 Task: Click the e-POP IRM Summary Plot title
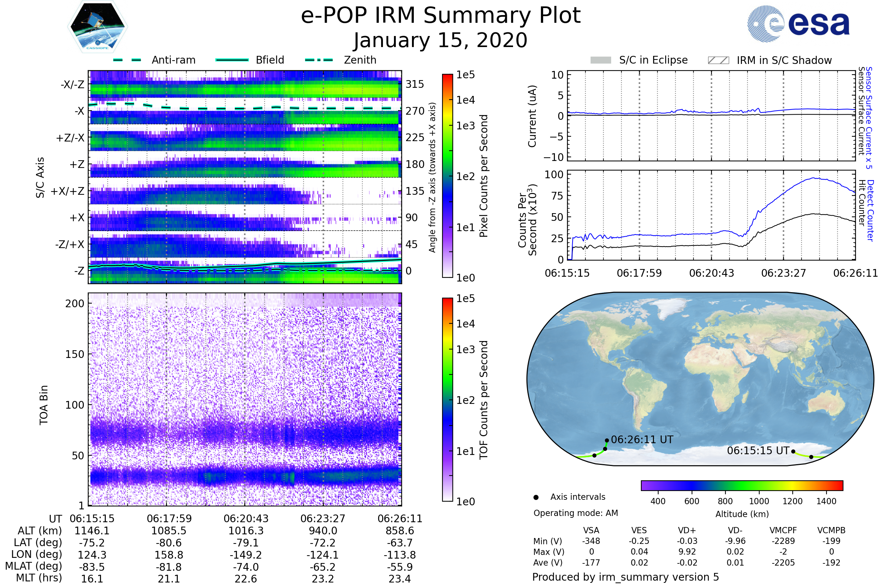[x=441, y=16]
